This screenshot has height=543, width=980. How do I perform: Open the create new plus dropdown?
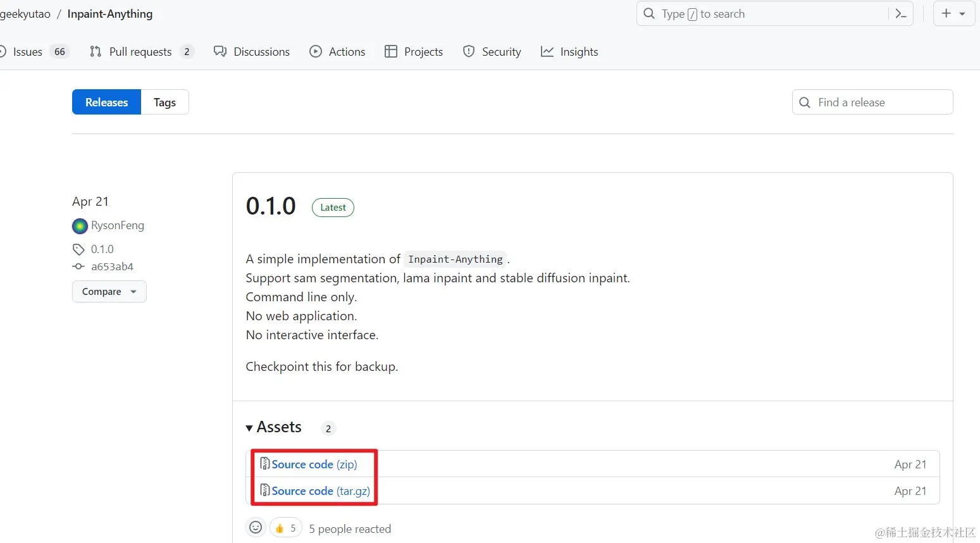tap(953, 13)
